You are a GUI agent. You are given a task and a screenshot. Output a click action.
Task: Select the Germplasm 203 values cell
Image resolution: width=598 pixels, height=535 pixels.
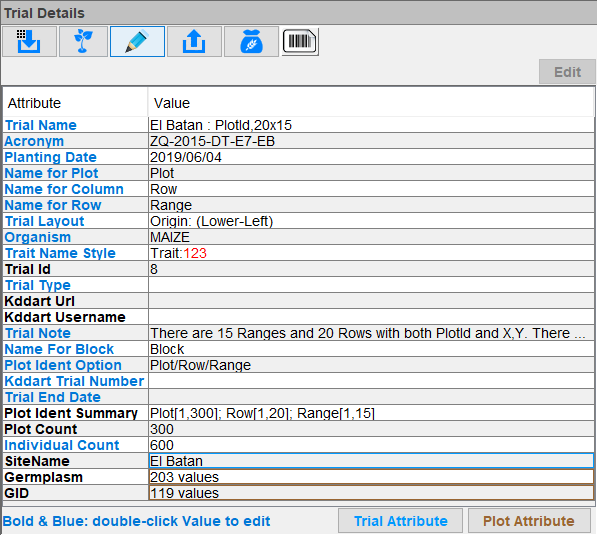point(371,477)
